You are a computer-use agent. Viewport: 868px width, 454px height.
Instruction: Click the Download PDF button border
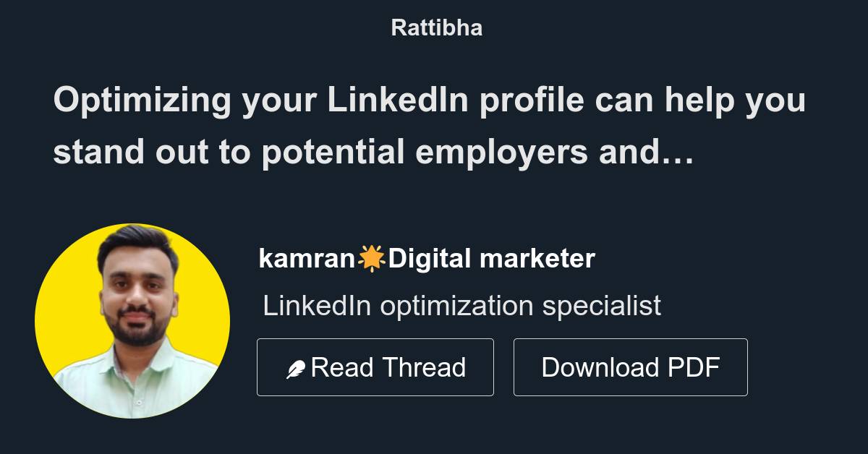pyautogui.click(x=630, y=340)
